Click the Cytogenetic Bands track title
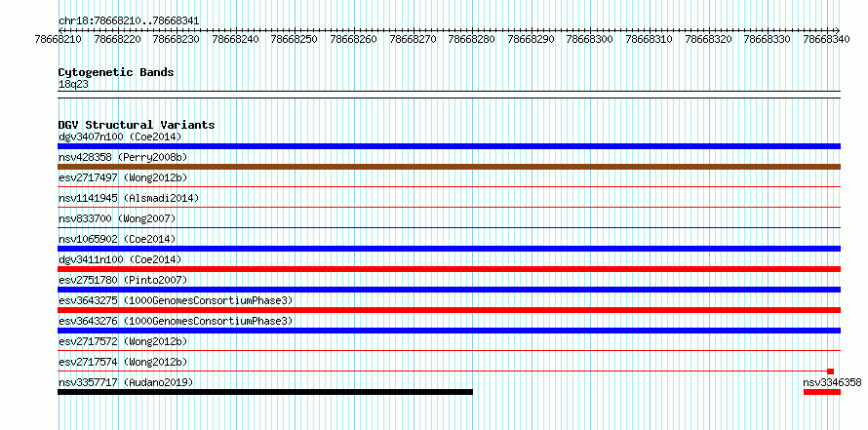The image size is (868, 430). point(116,72)
